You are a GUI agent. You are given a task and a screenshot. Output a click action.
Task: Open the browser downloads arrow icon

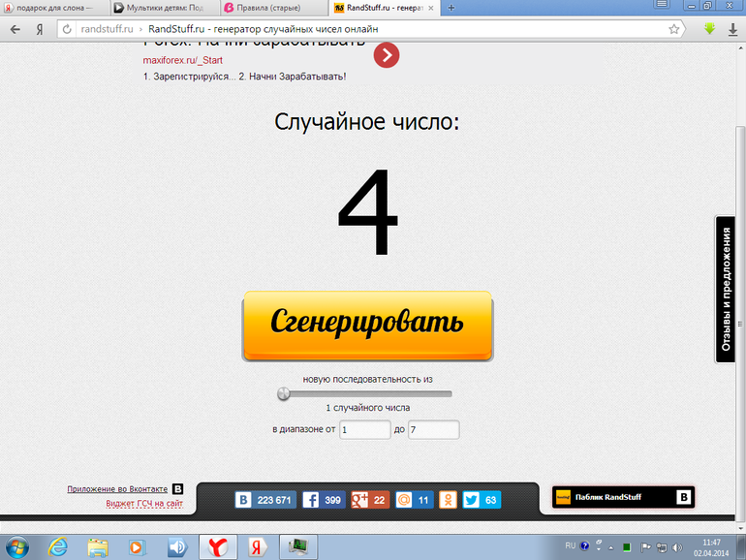point(732,29)
